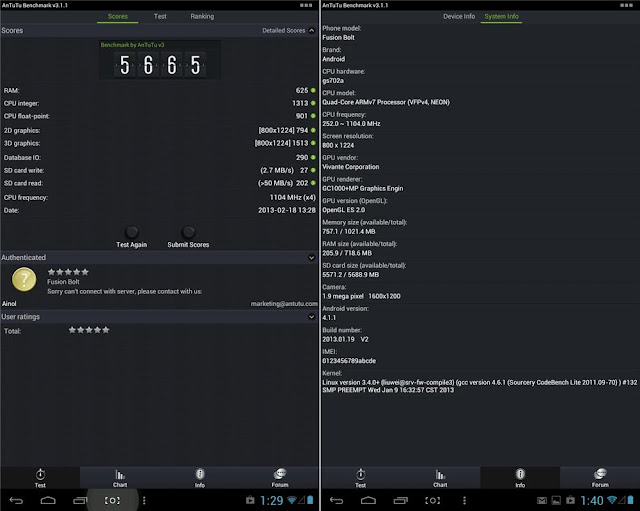Open marketing@antutu.com email link

coord(284,304)
